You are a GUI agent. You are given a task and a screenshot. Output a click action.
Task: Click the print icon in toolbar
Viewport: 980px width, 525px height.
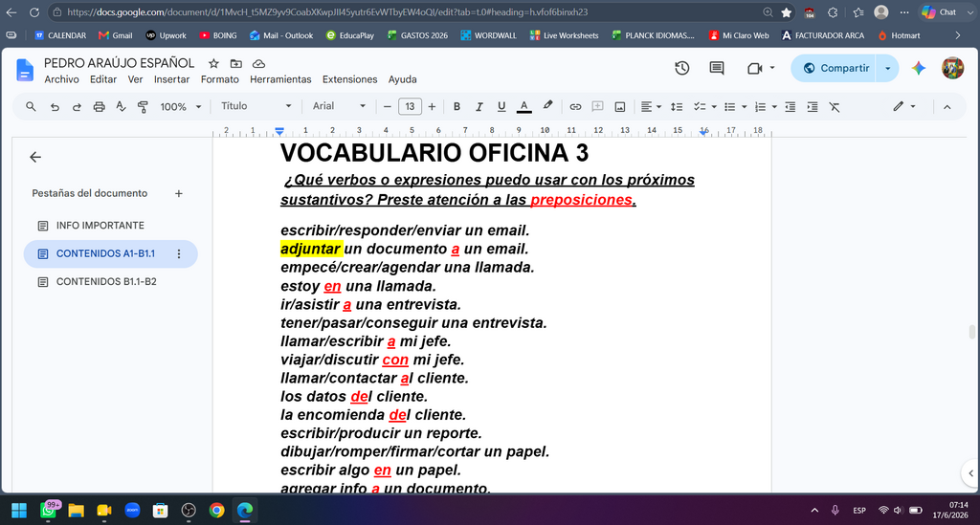[x=99, y=107]
